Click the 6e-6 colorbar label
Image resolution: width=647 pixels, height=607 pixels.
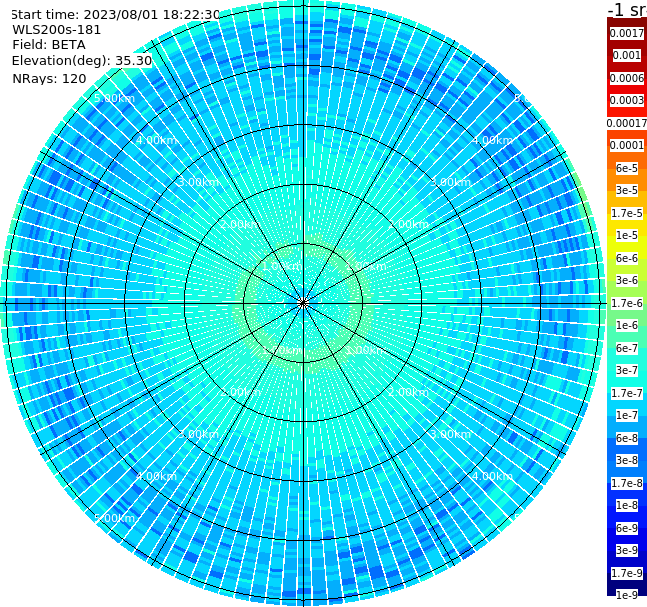tap(627, 258)
